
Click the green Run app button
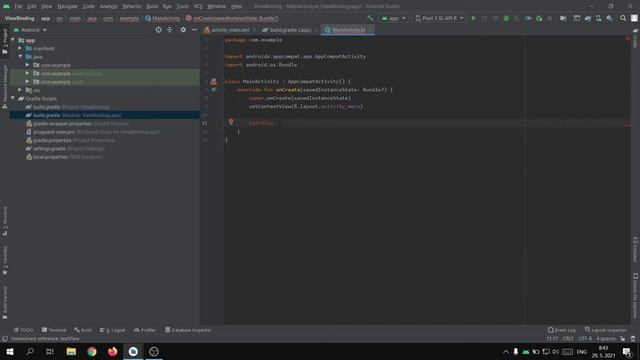473,18
